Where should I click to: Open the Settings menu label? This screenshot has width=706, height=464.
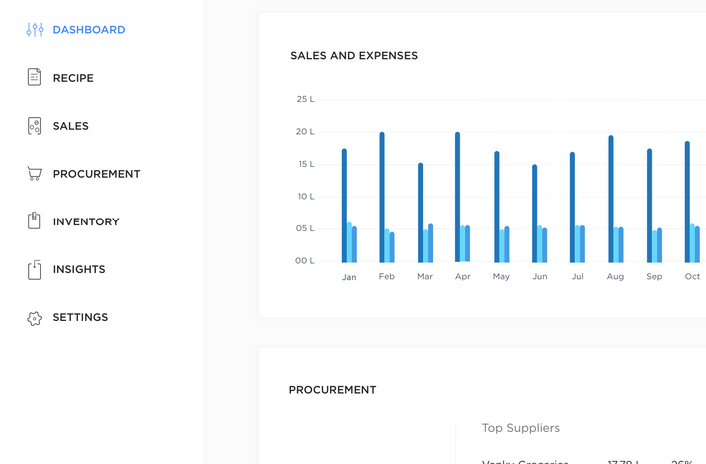(80, 317)
